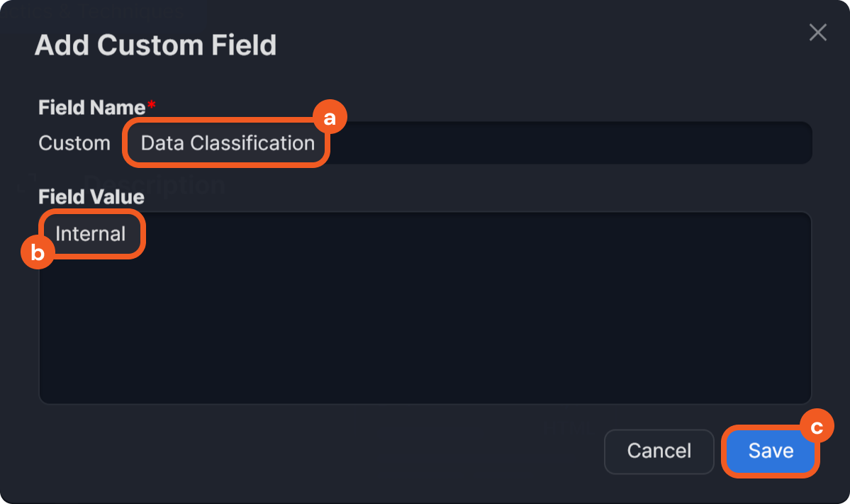Click the 'Field Name' label

click(91, 108)
